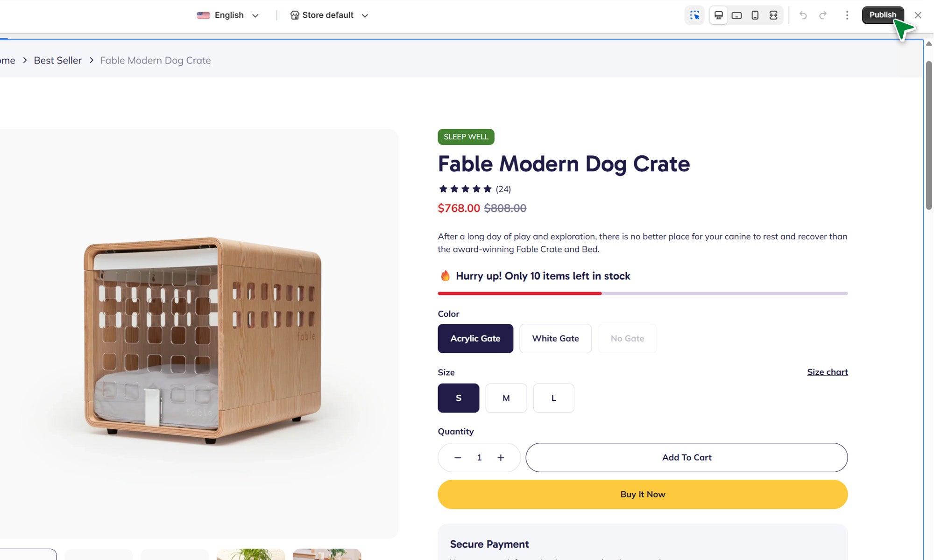
Task: Select the Acrylic Gate option
Action: click(x=475, y=338)
